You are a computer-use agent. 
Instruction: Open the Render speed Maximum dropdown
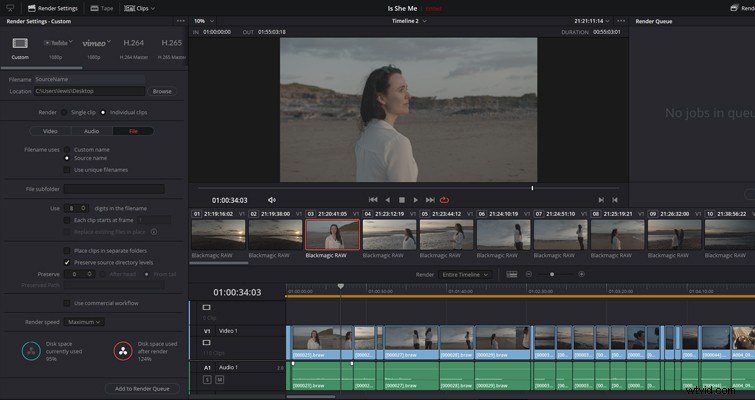click(84, 322)
